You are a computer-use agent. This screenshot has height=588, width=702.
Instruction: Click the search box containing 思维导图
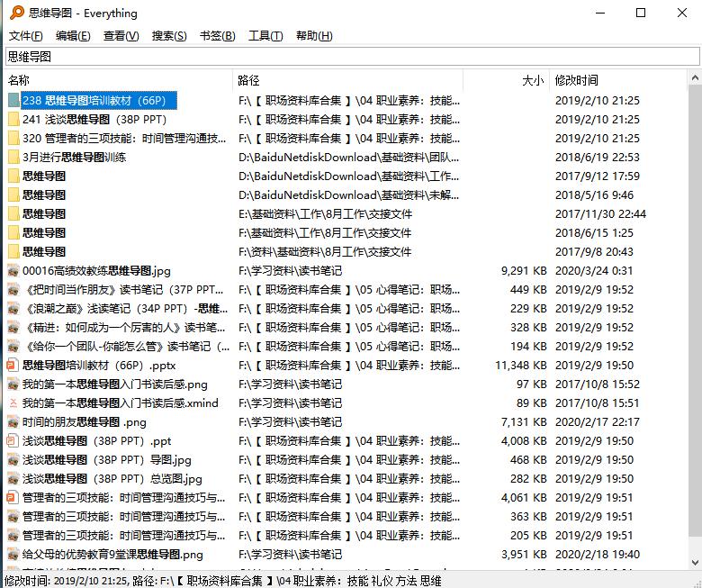[352, 57]
